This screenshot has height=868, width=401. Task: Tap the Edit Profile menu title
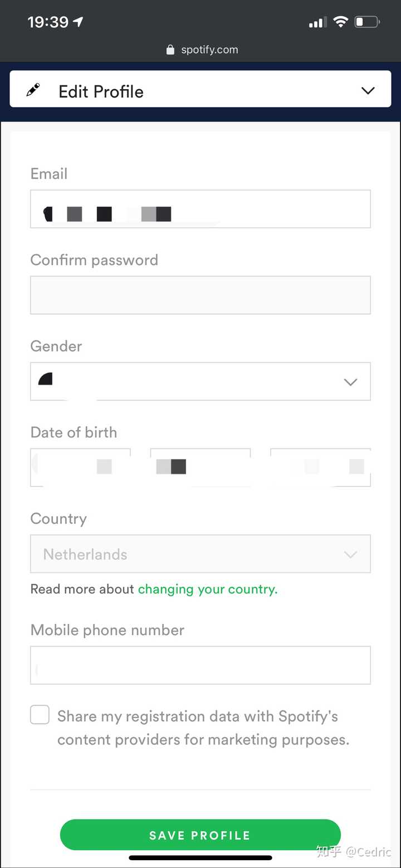click(101, 91)
